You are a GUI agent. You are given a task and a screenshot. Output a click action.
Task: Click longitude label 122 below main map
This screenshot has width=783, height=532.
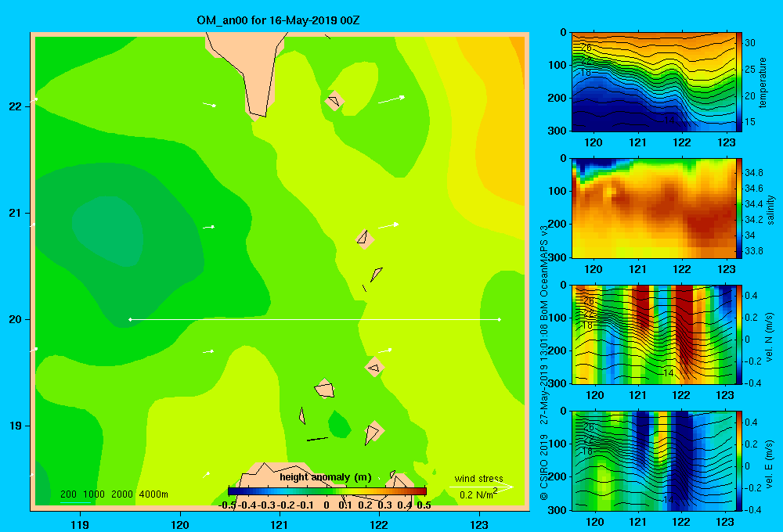point(380,524)
